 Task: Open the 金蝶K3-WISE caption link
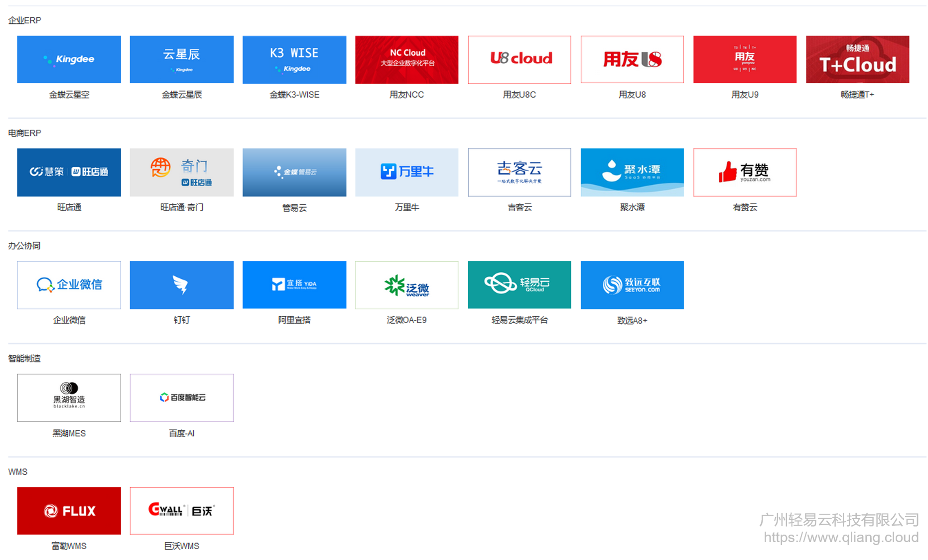click(294, 95)
